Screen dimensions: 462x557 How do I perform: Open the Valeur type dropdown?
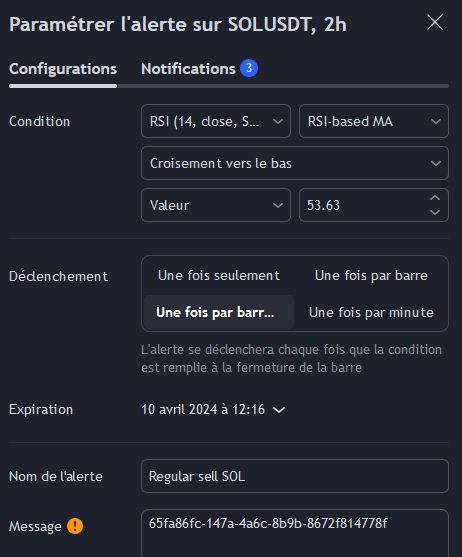pos(216,205)
